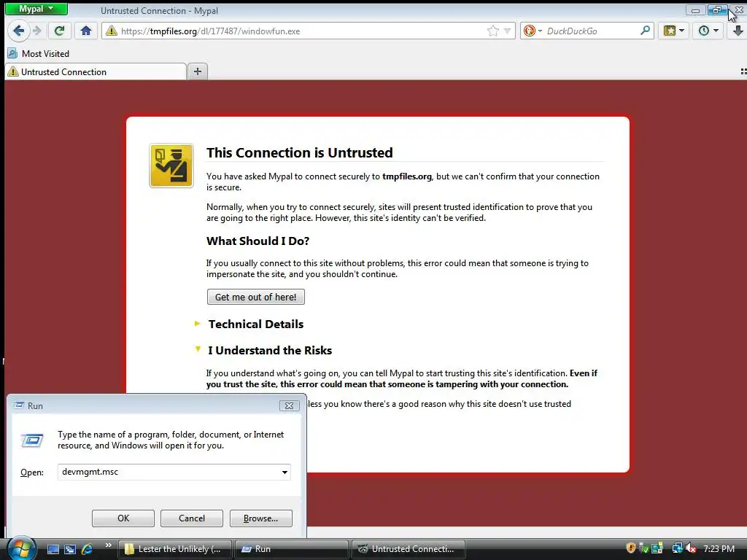Click Show Desktop in Quick Launch
Screen dimensions: 747x560
click(x=53, y=549)
